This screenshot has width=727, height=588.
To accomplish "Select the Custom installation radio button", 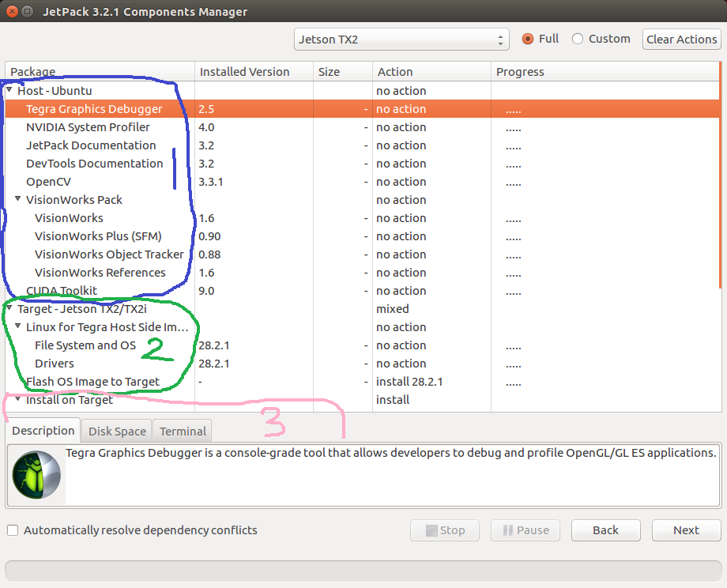I will (x=577, y=39).
